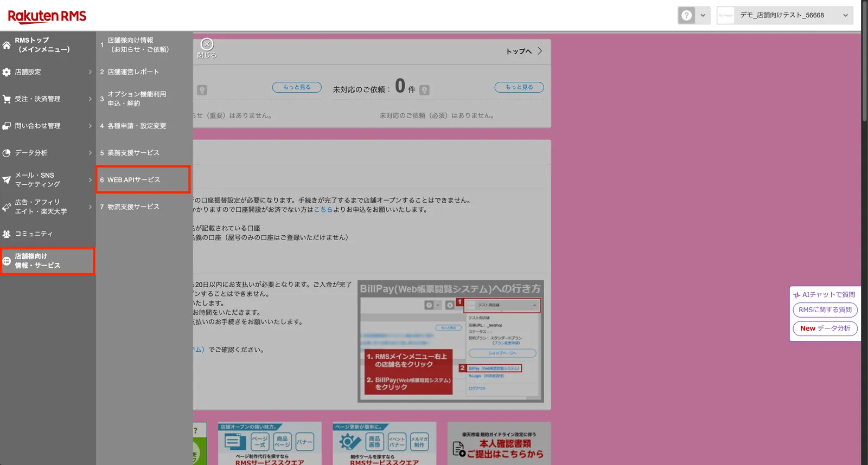Expand the 店舗設定 chevron
The width and height of the screenshot is (868, 465).
pyautogui.click(x=90, y=72)
